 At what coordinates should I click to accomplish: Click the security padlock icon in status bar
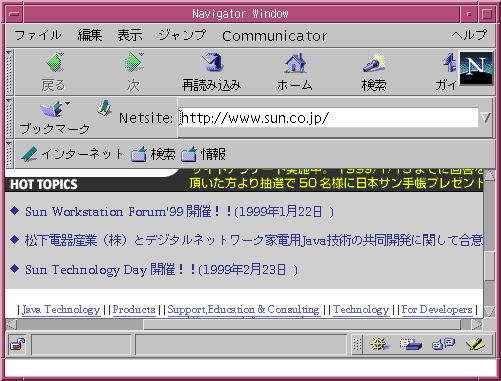tap(18, 344)
